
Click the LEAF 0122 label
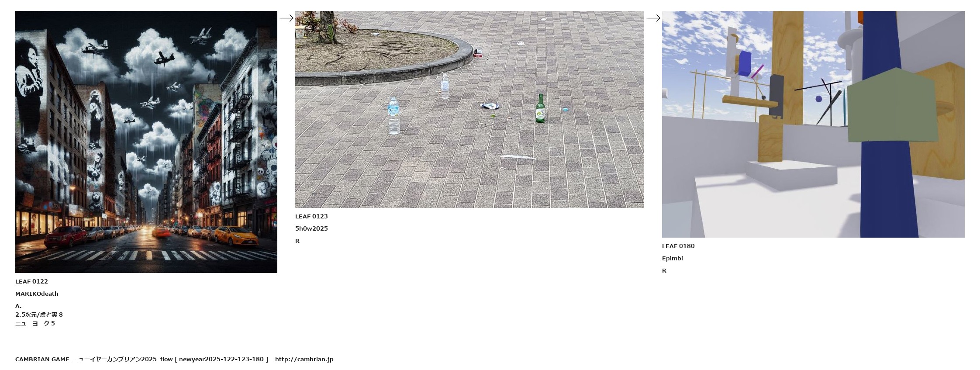click(x=31, y=282)
